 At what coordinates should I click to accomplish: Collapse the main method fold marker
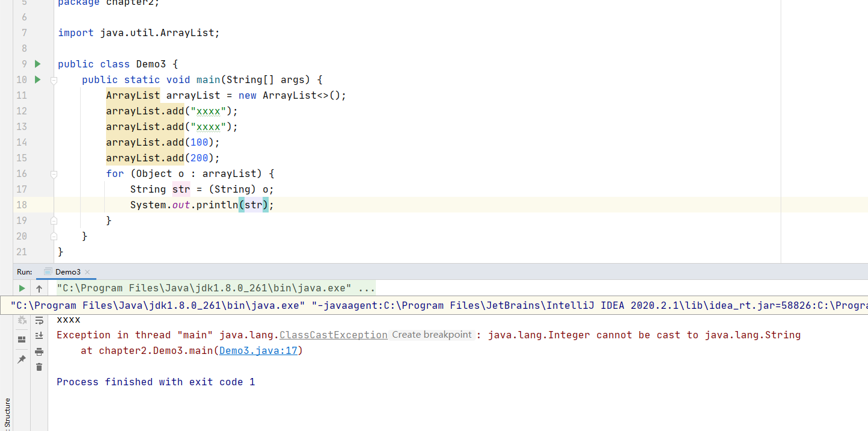54,79
